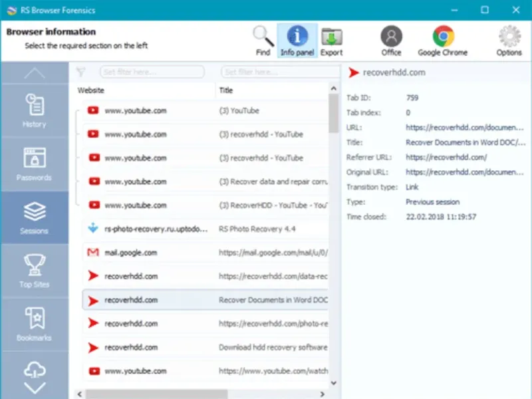532x399 pixels.
Task: Open the Bookmarks section
Action: click(35, 324)
